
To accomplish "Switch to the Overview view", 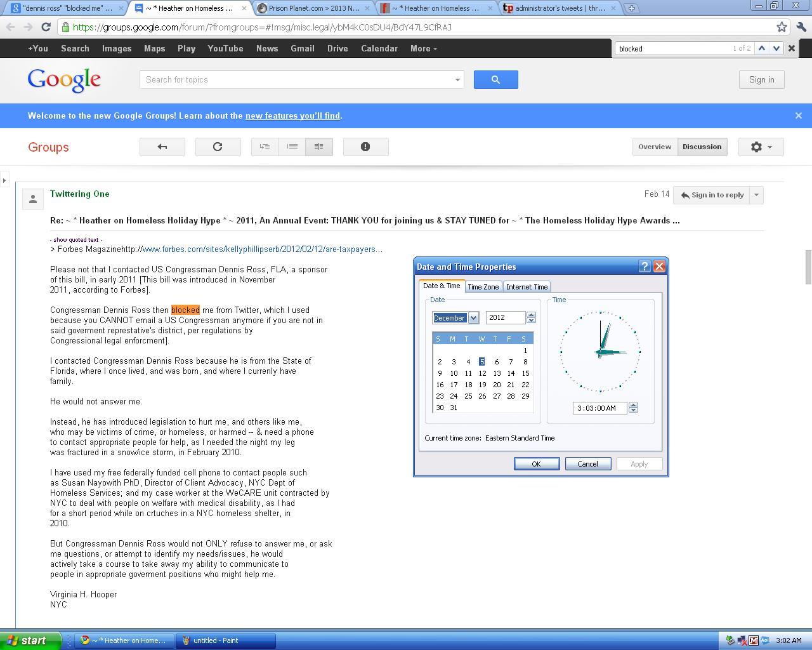I will [655, 147].
